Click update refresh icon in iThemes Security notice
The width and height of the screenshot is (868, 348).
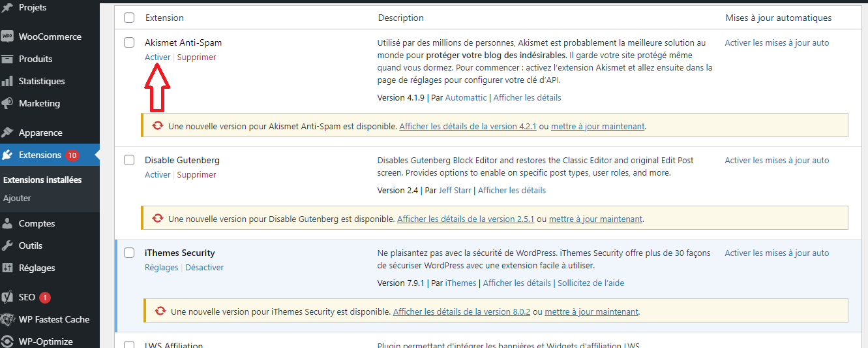(x=160, y=311)
